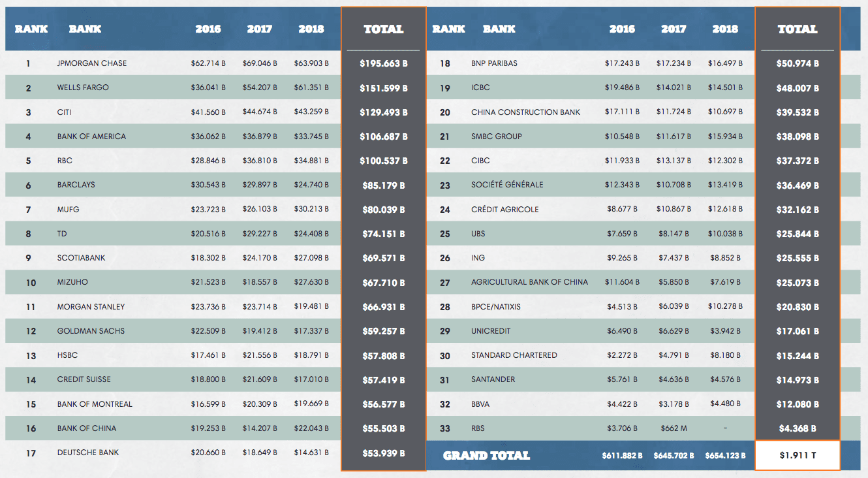
Task: Click China Construction Bank total $39.532 B
Action: point(798,112)
